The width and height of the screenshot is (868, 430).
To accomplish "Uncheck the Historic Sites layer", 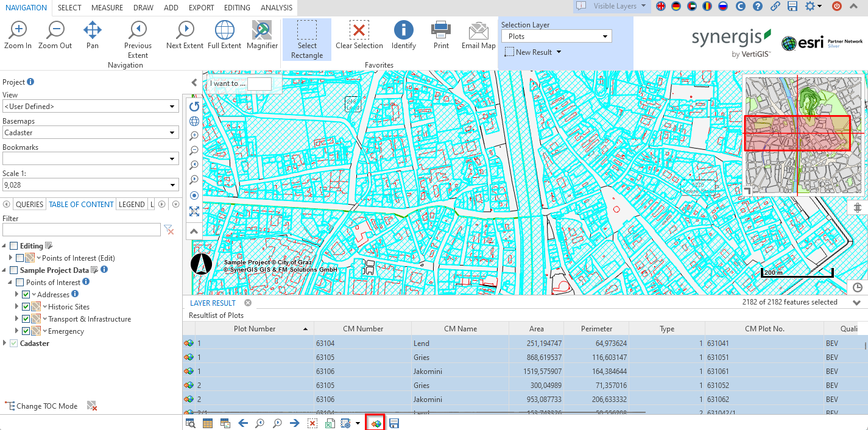I will 26,307.
